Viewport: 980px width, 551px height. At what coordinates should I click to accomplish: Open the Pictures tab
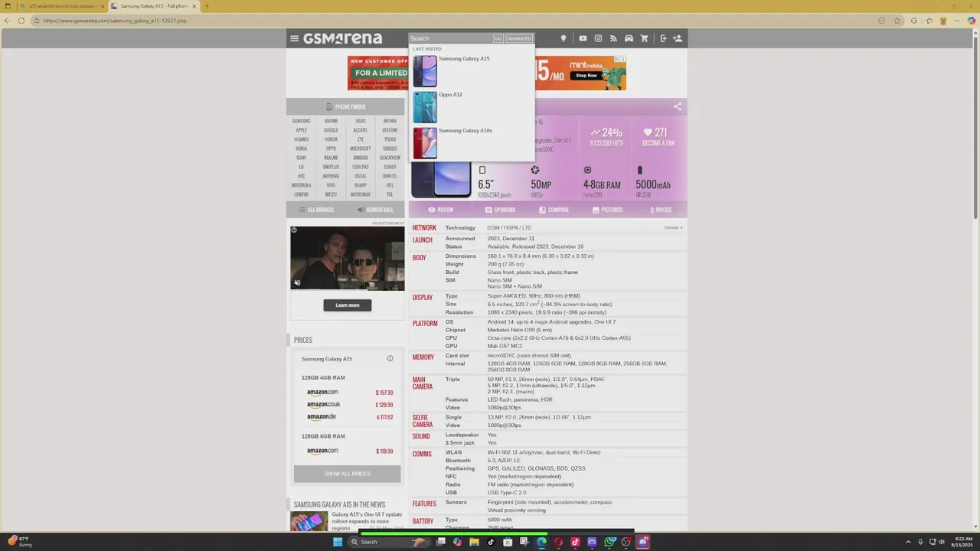[607, 210]
